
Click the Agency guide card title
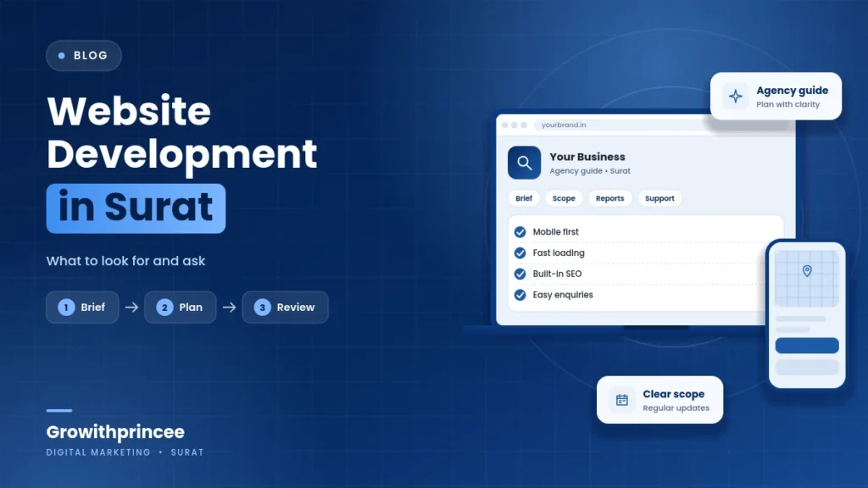pos(793,90)
